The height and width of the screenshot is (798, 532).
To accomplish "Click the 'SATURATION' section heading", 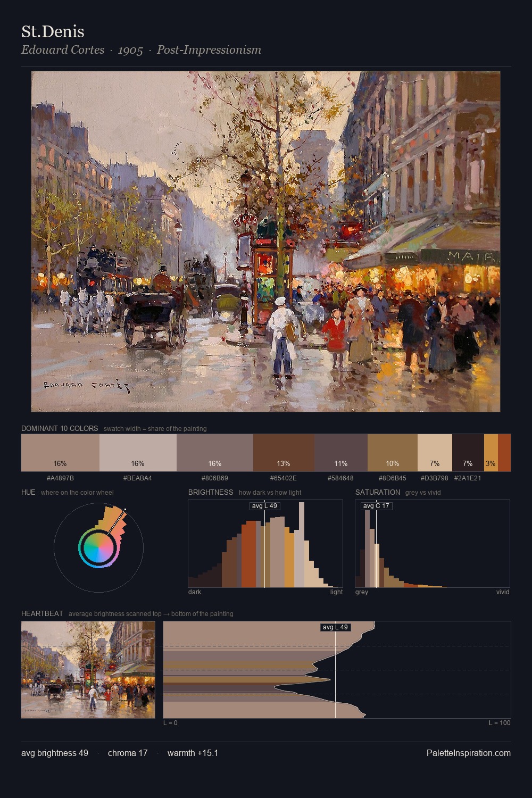I will pos(378,492).
